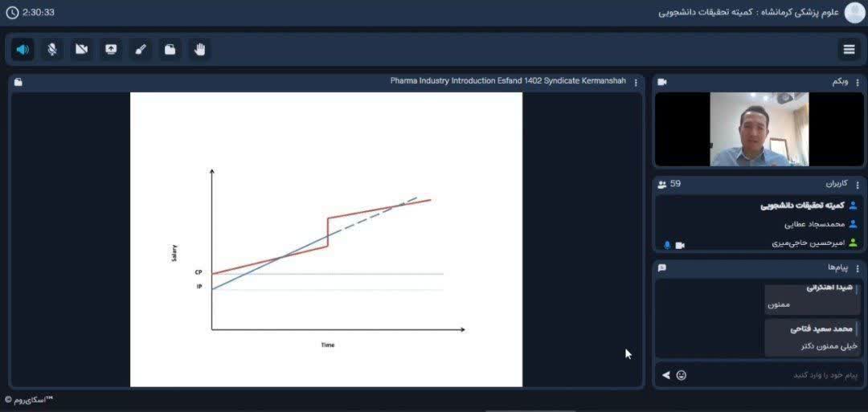This screenshot has width=868, height=412.
Task: Turn on the disabled camera button
Action: [x=81, y=50]
